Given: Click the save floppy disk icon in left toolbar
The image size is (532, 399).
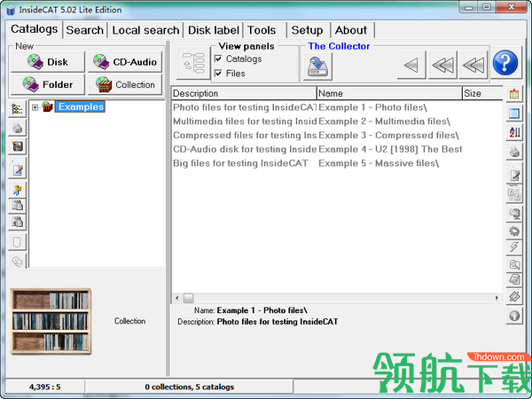Looking at the screenshot, I should pyautogui.click(x=18, y=146).
